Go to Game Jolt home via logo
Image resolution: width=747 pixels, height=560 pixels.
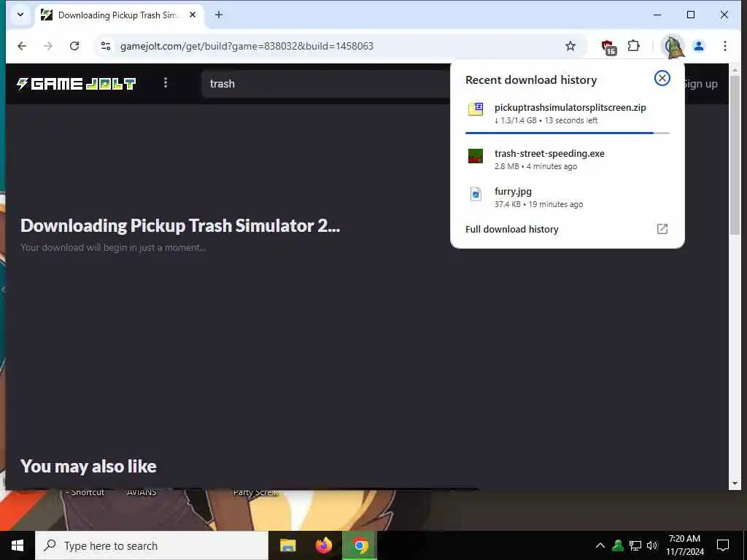[76, 84]
